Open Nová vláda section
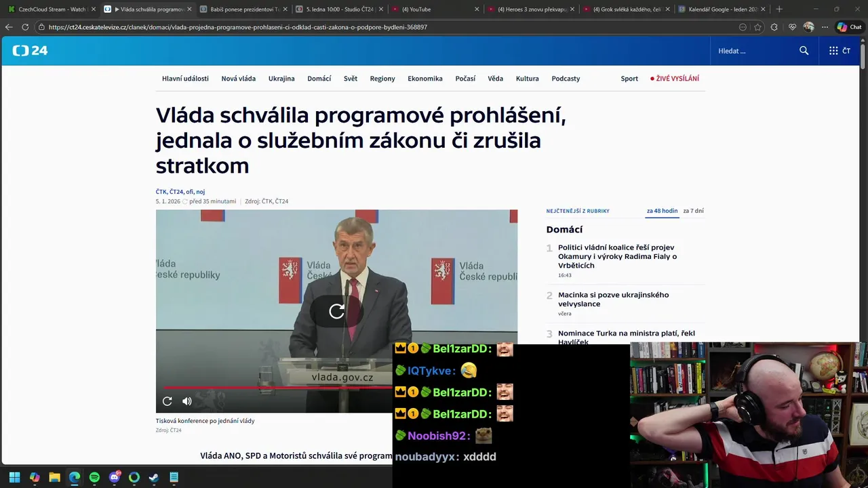Viewport: 868px width, 488px height. click(238, 79)
